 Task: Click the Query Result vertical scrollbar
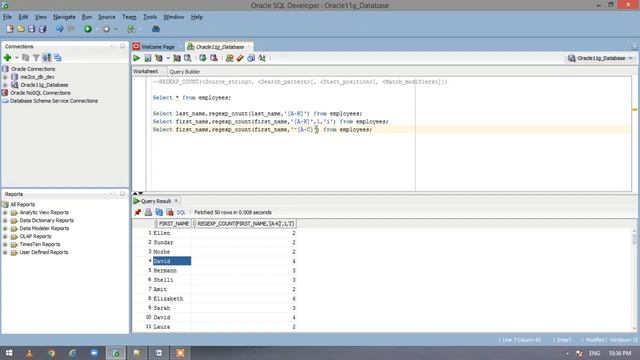634,280
